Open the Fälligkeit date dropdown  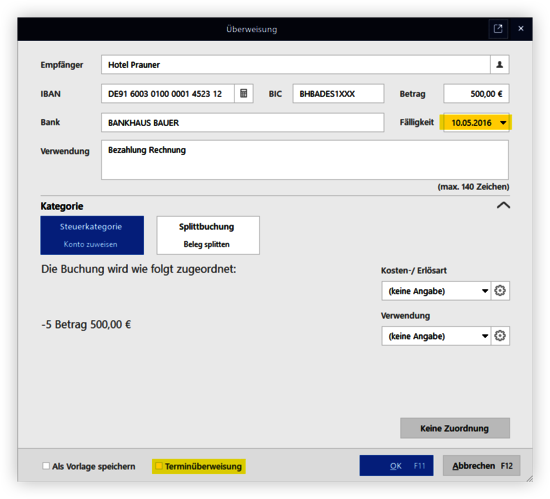pyautogui.click(x=503, y=123)
